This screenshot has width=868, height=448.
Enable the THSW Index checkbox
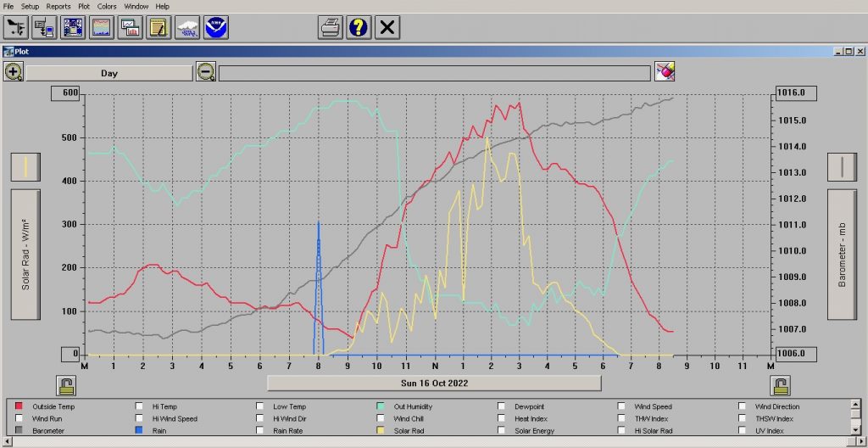pyautogui.click(x=743, y=418)
